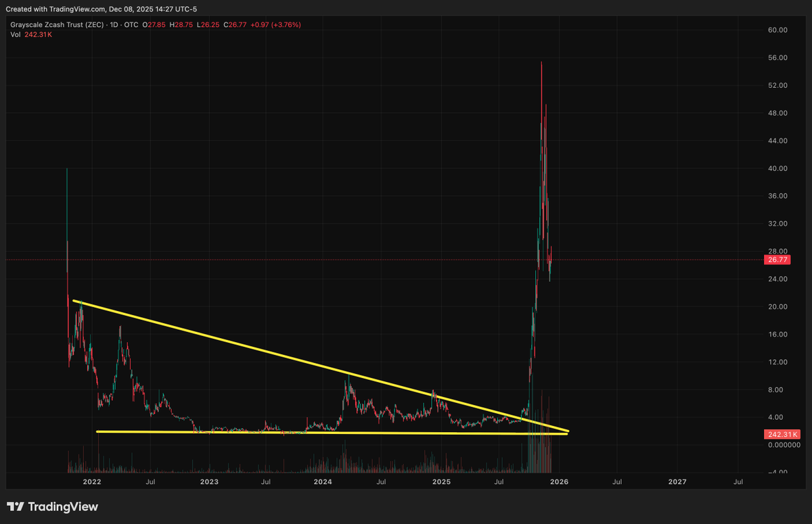Click the 20.00 price axis label
The image size is (812, 524).
point(777,306)
